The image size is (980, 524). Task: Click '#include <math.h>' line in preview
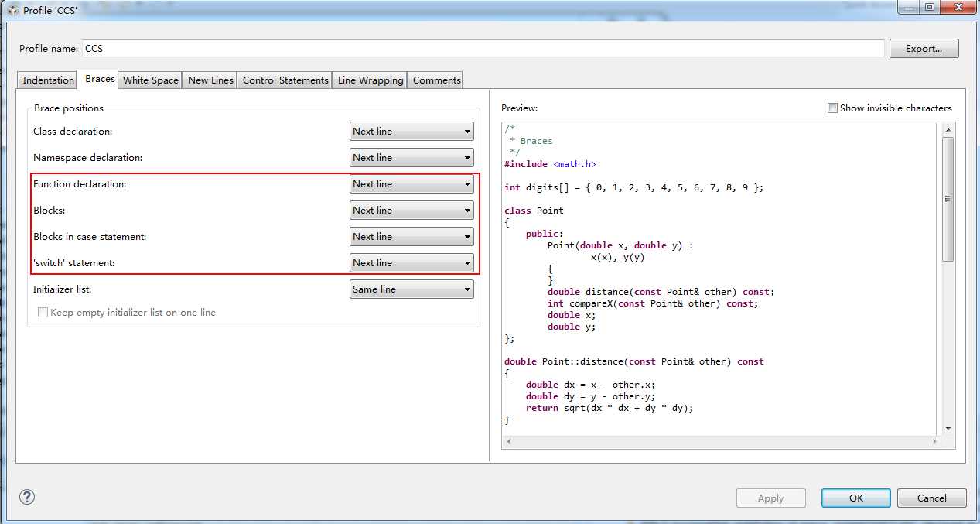click(x=550, y=164)
